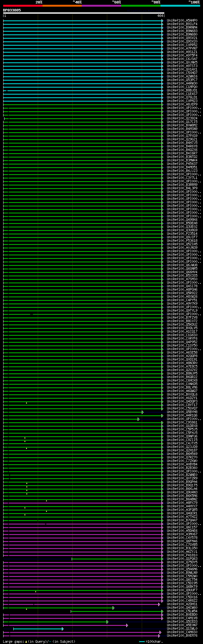203x644 pixels.
Task: Select hit label UniRef100_Q2U2V2
Action: [x=182, y=370]
